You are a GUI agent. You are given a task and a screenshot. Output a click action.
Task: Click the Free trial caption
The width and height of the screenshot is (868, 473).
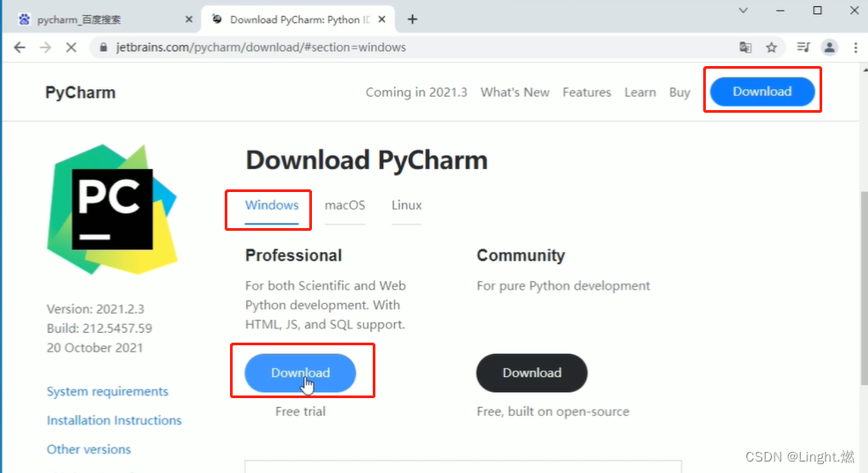300,411
